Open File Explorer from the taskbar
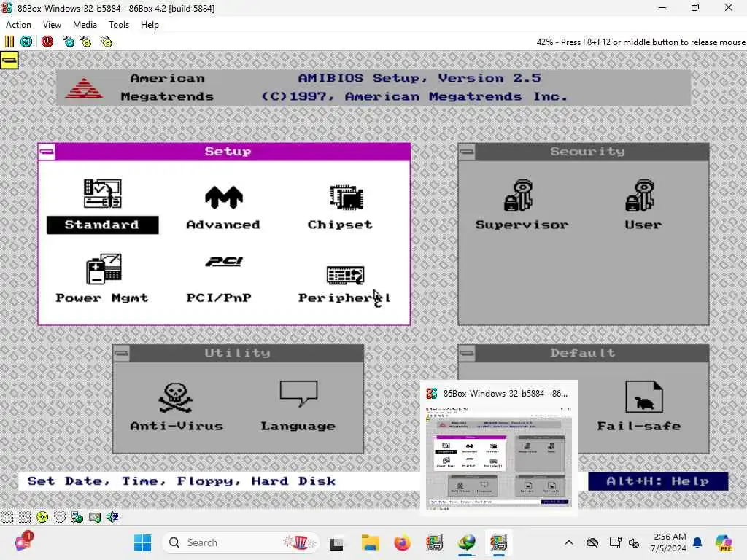Screen dimensions: 747x560 coord(370,542)
